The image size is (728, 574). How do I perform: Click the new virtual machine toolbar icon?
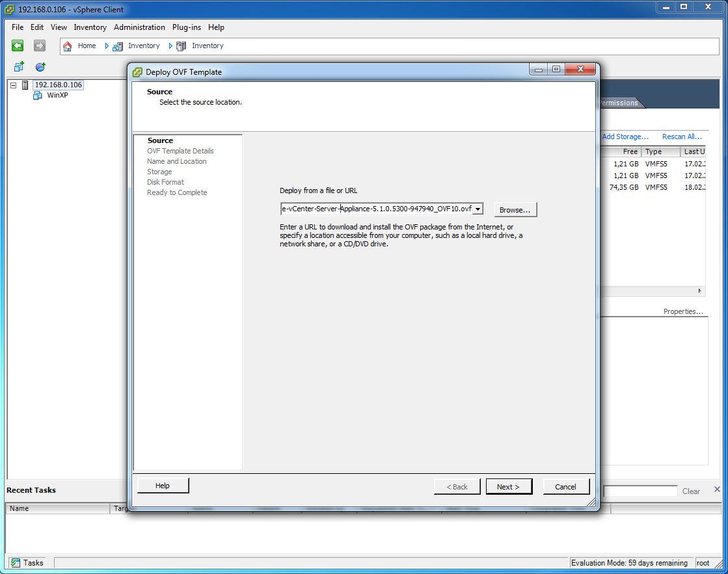(x=19, y=67)
